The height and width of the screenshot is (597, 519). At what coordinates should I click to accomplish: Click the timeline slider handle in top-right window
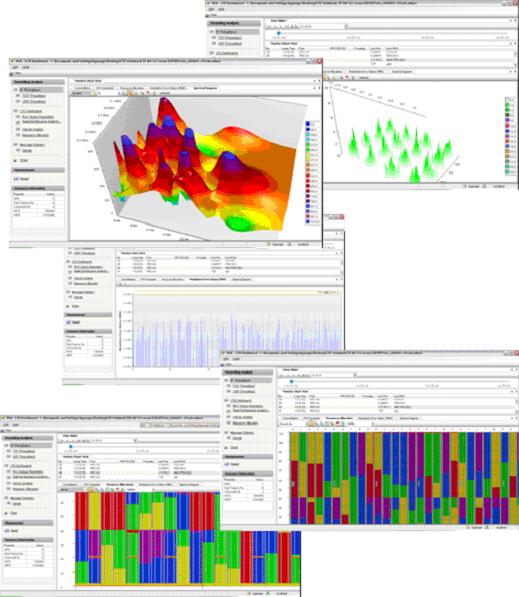[279, 34]
